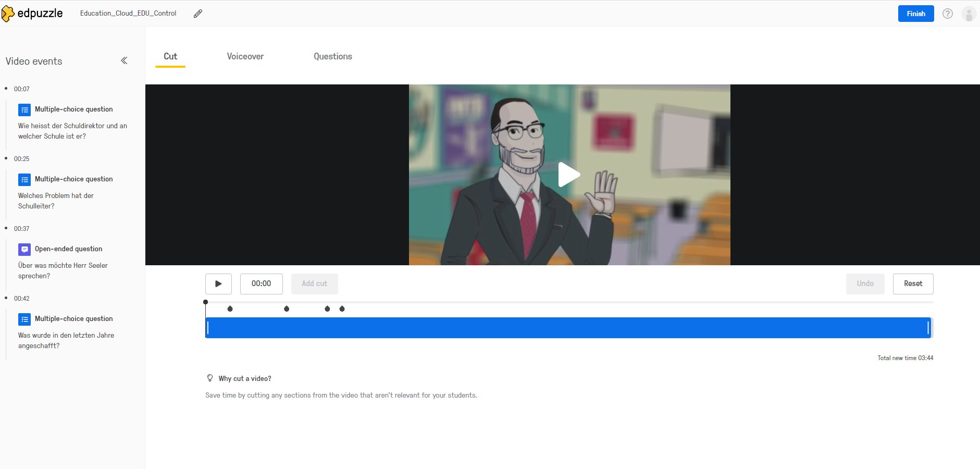The image size is (980, 469).
Task: Click the right trim handle of blue bar
Action: (x=928, y=328)
